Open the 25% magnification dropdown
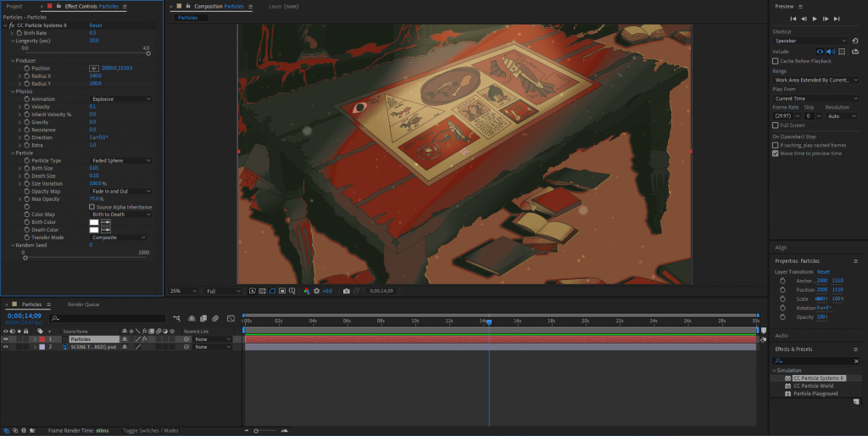This screenshot has height=436, width=868. pyautogui.click(x=183, y=291)
